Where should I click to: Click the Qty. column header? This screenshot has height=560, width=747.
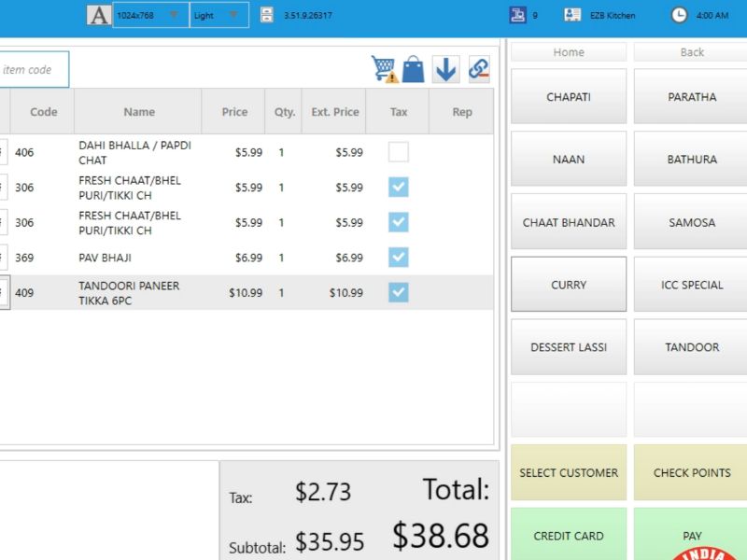pyautogui.click(x=284, y=112)
